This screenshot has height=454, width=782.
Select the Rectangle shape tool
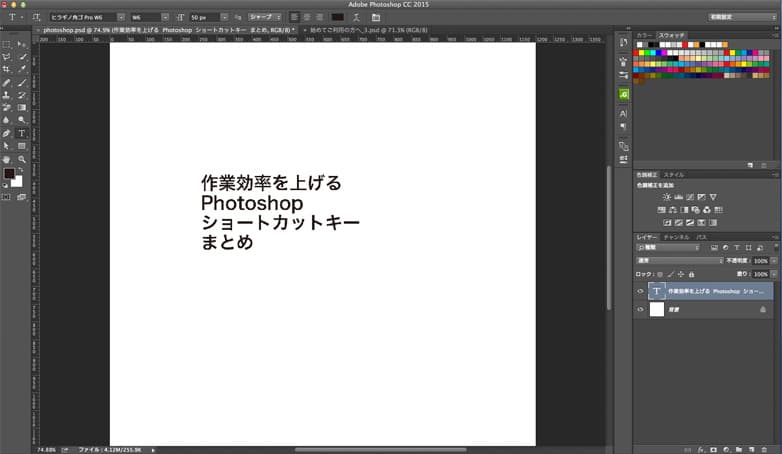coord(21,146)
